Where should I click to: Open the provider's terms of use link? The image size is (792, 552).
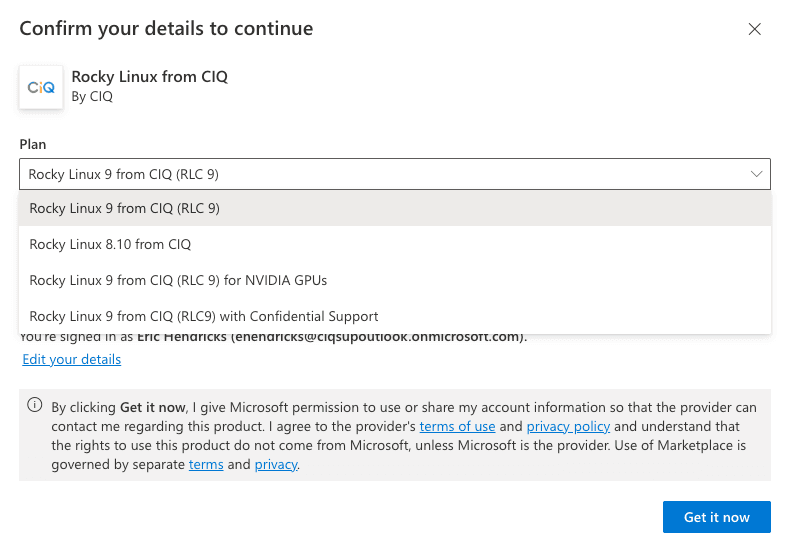point(457,427)
